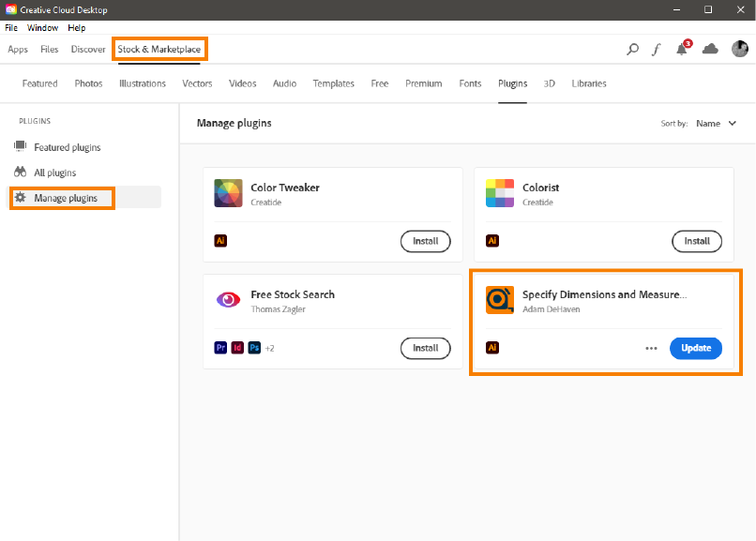Switch to the Apps tab
This screenshot has width=756, height=541.
pyautogui.click(x=18, y=49)
